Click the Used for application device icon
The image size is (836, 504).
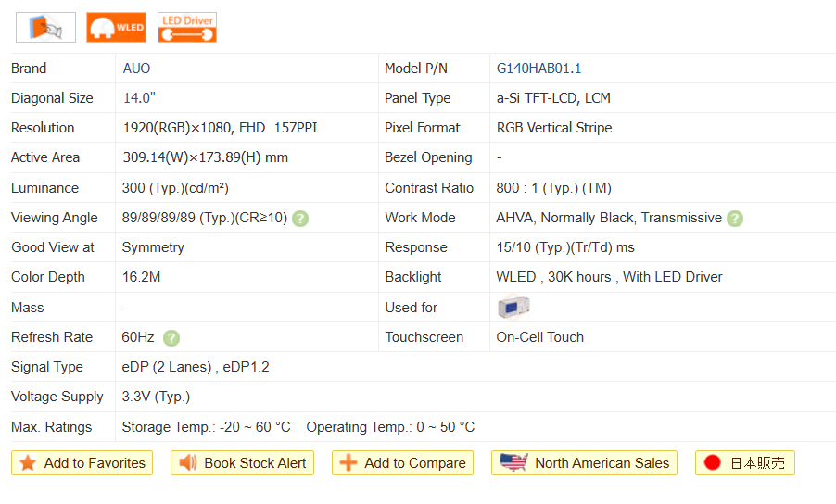[513, 308]
